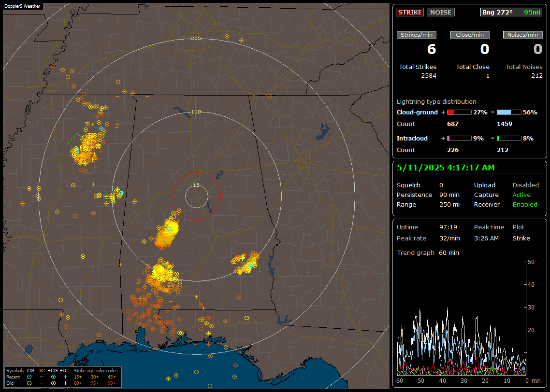Image resolution: width=550 pixels, height=392 pixels.
Task: Click the Old -CG yellow circle legend symbol
Action: pos(29,383)
